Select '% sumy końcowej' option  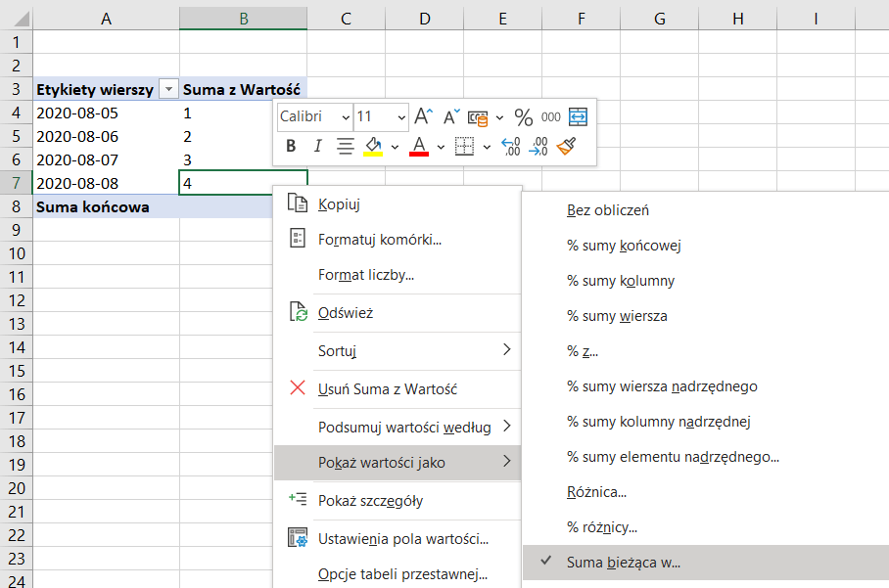click(623, 246)
